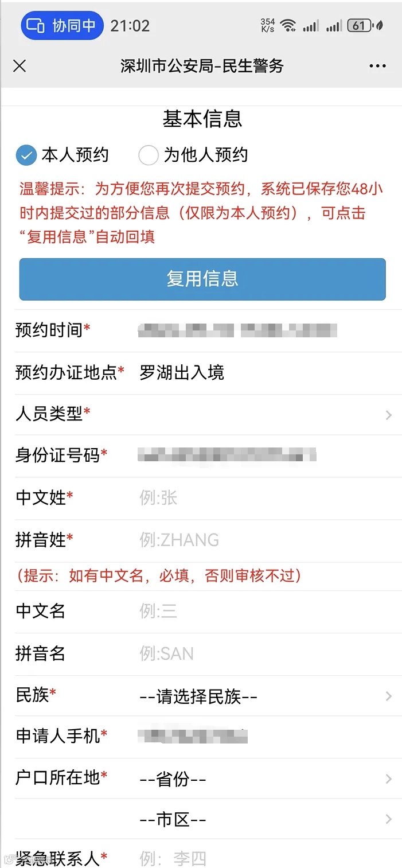Tap the cellular signal bars icon
402x868 pixels.
coord(313,25)
